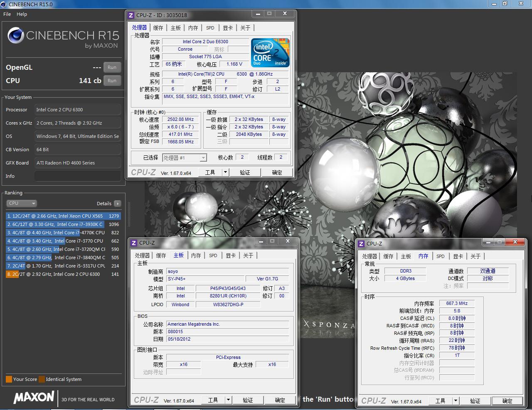Click 确定 button in memory CPU-Z window
Viewport: 532px width, 410px height.
tap(507, 400)
